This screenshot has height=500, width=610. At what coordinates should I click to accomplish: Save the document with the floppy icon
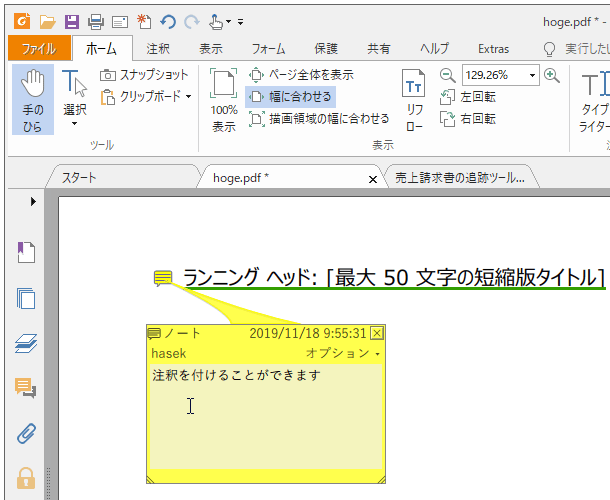pyautogui.click(x=72, y=22)
